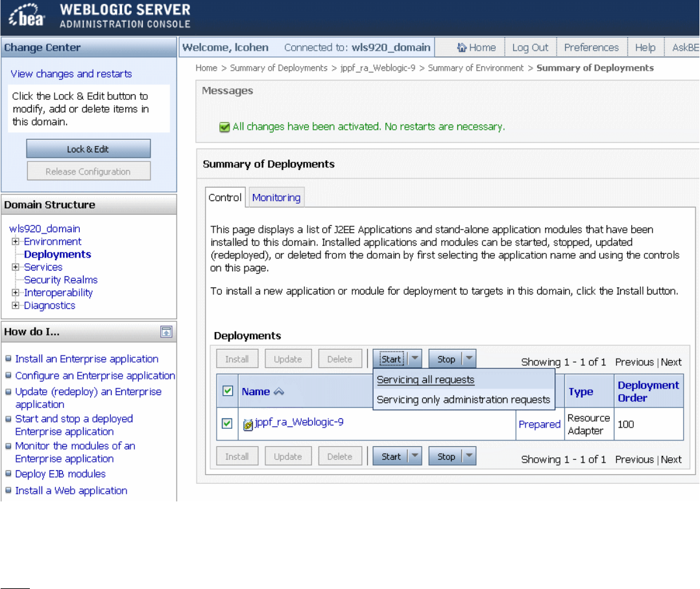Click bullet icon beside Install an Enterprise application
The image size is (700, 589).
click(8, 358)
